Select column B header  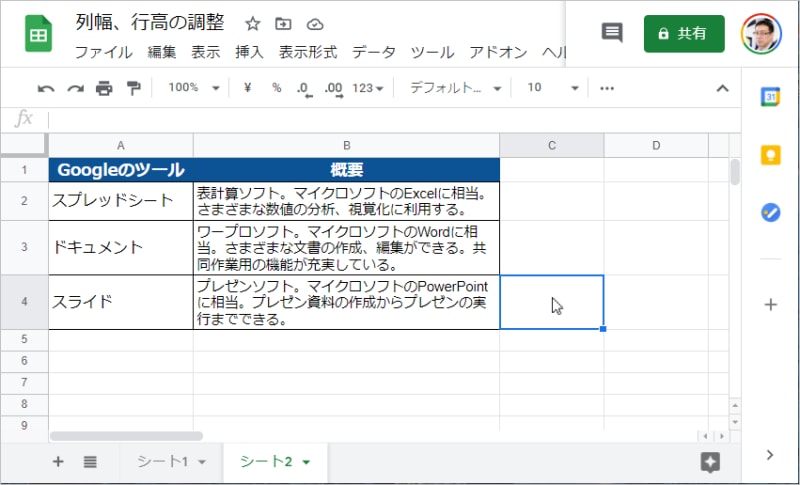346,146
